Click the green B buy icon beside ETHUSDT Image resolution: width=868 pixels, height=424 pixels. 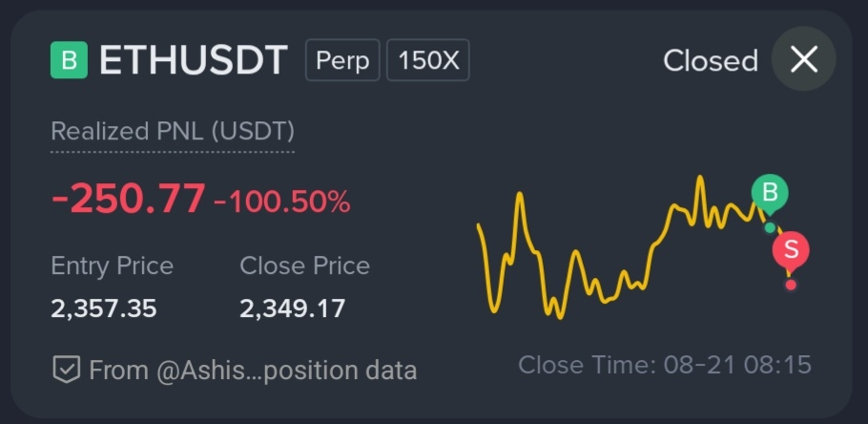[x=70, y=60]
